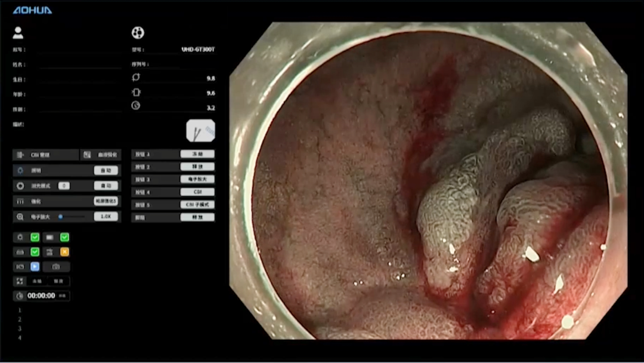Click the patient ID input field at the top

80,50
